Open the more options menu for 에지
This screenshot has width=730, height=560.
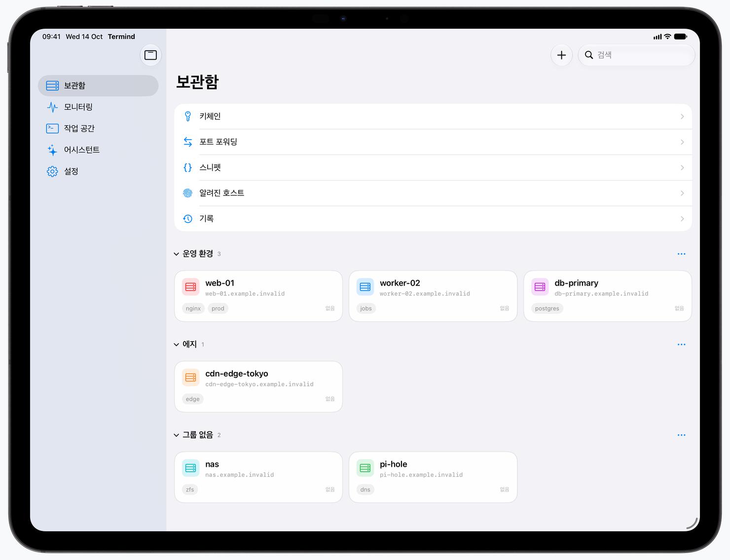coord(682,344)
